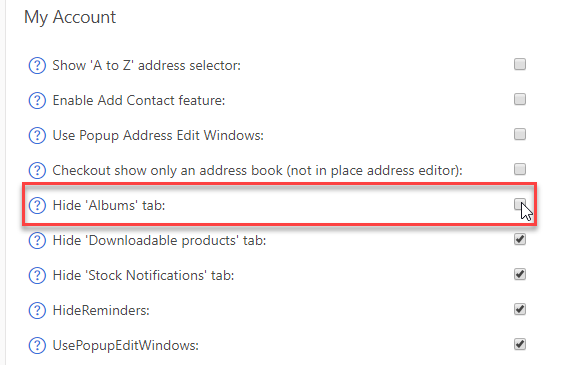View help for Hide 'Downloadable products' tab
Image resolution: width=568 pixels, height=365 pixels.
point(37,241)
